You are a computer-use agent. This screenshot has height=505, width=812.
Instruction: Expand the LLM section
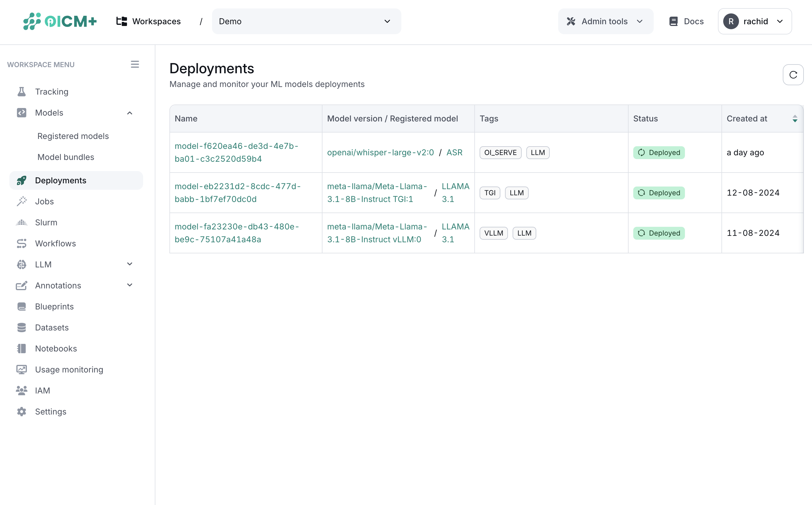tap(130, 264)
